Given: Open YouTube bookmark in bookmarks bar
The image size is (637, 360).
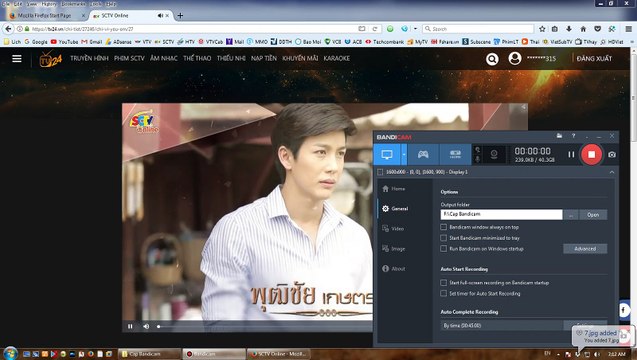Looking at the screenshot, I should 64,41.
